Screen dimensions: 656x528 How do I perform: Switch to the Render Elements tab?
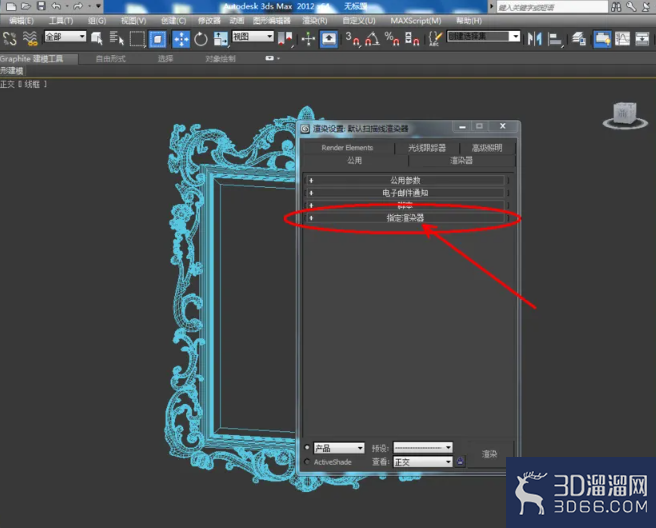click(347, 148)
